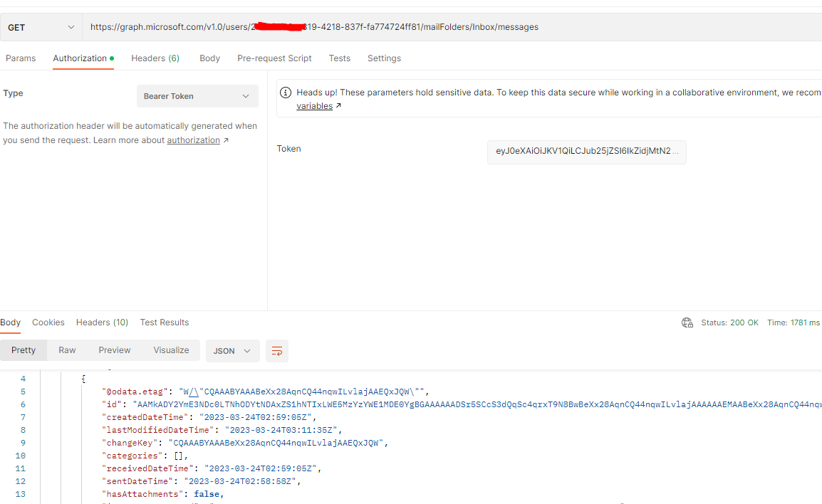Click the network globe lock icon near Status
The width and height of the screenshot is (822, 504).
click(x=687, y=322)
